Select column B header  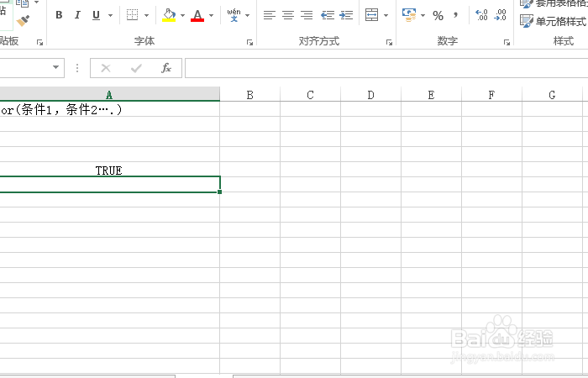(249, 95)
